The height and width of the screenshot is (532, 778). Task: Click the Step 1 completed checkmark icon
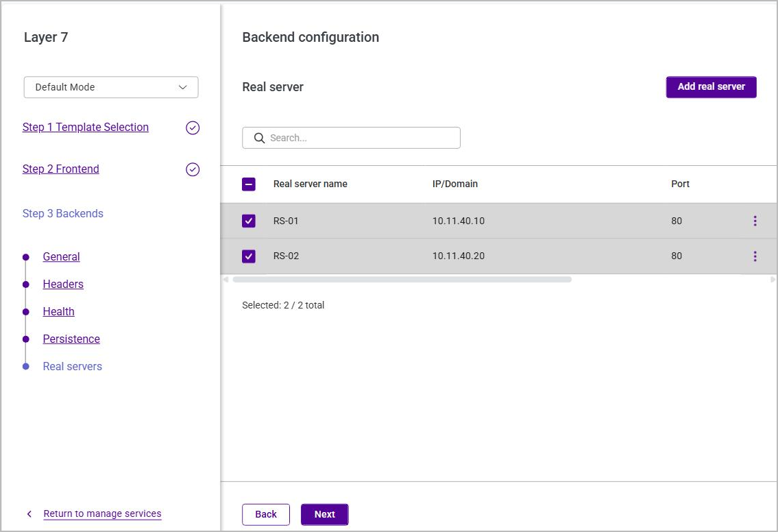(193, 128)
